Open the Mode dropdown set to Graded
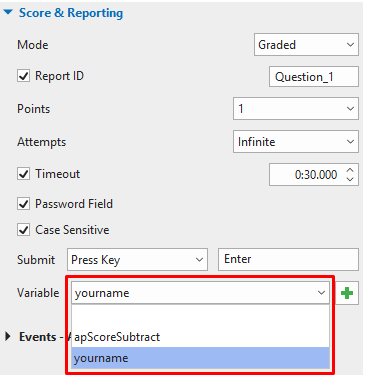The image size is (366, 378). click(x=306, y=44)
